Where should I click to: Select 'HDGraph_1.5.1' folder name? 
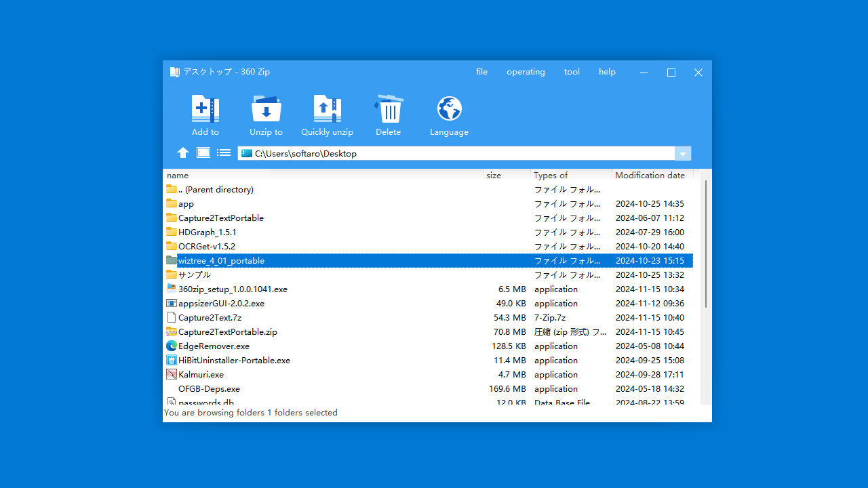tap(208, 232)
